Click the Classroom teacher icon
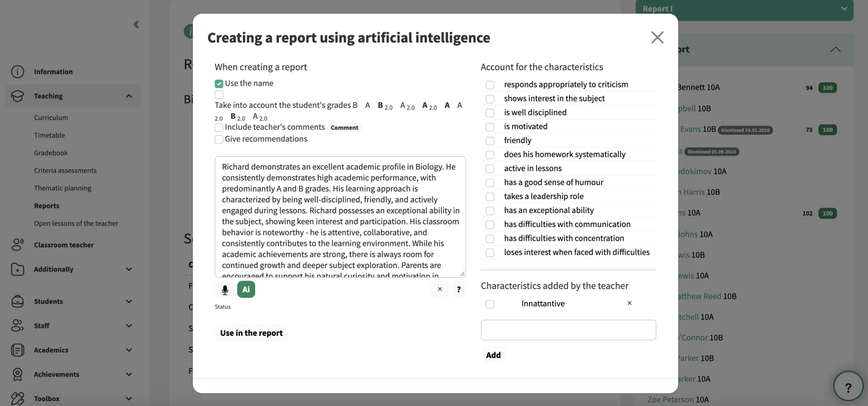Screen dimensions: 868x406 [17, 245]
